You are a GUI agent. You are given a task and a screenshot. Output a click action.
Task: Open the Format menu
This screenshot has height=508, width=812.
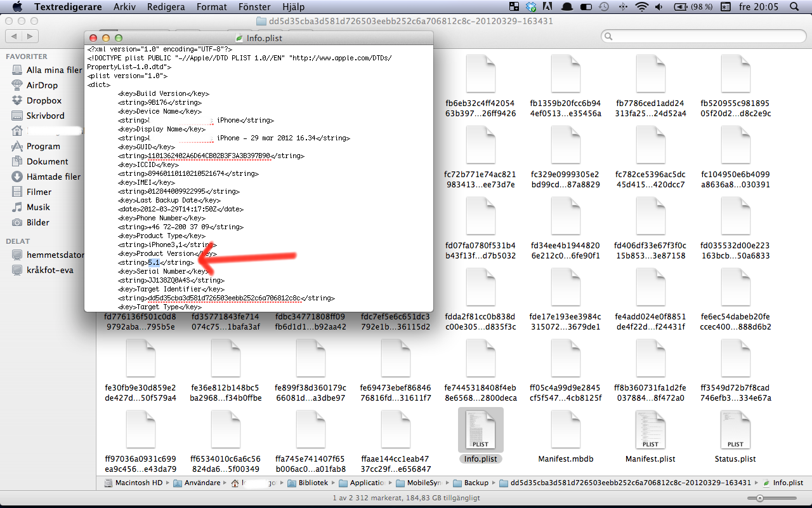point(212,7)
